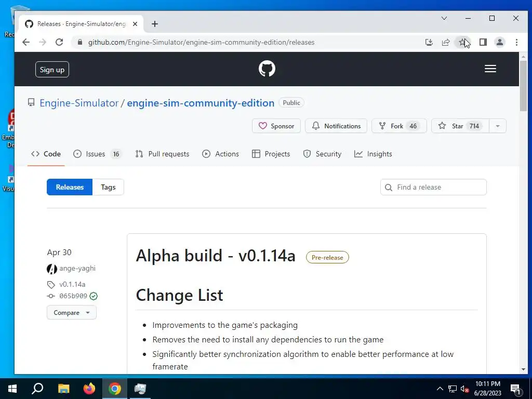Star the repository
This screenshot has height=399, width=532.
460,126
